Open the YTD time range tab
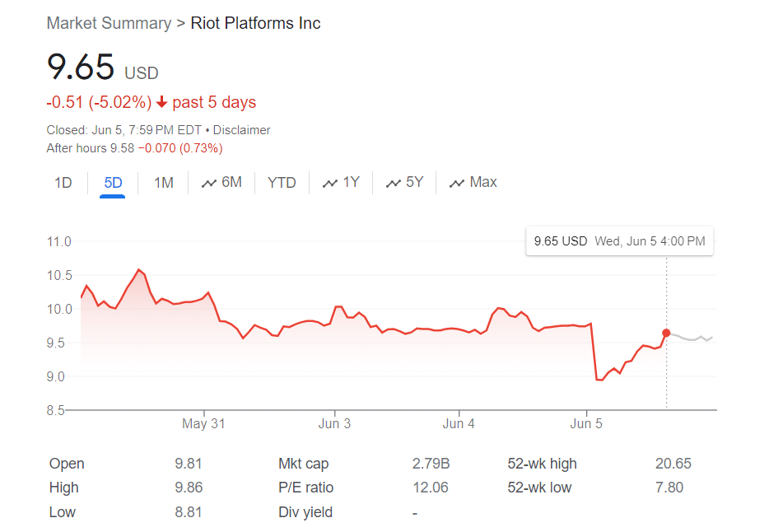769x532 pixels. pyautogui.click(x=282, y=183)
